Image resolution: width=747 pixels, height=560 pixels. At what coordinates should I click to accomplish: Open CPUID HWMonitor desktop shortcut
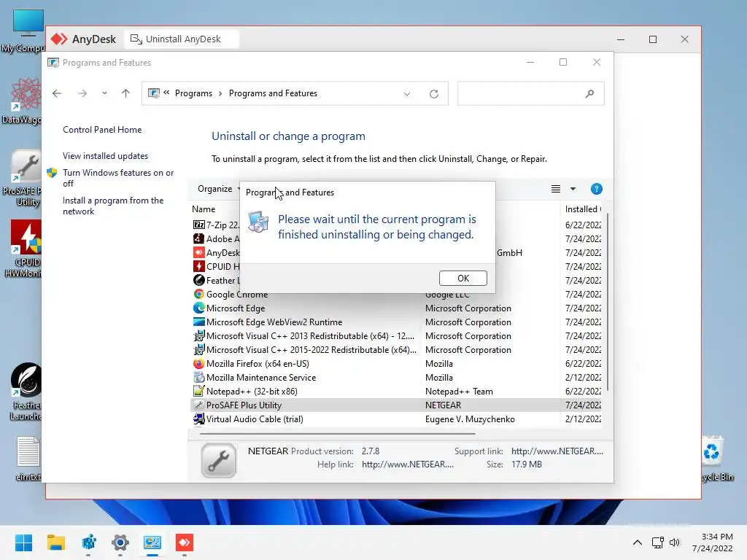coord(24,249)
